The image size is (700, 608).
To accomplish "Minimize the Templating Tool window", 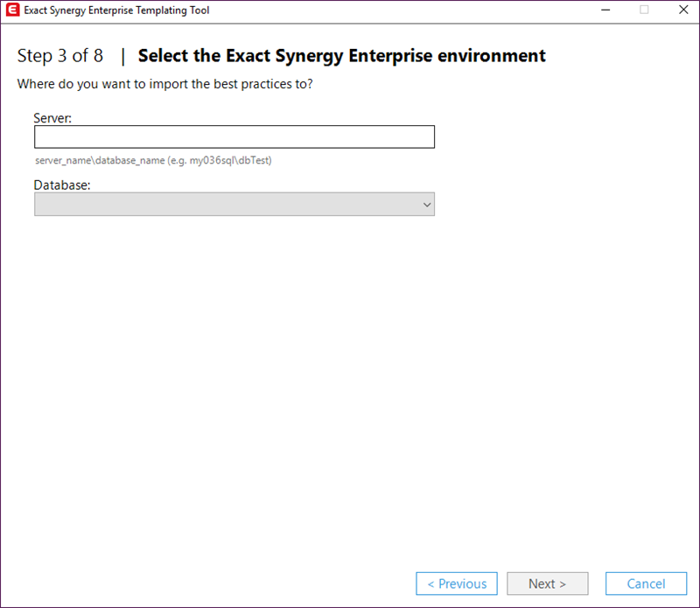I will pyautogui.click(x=605, y=10).
